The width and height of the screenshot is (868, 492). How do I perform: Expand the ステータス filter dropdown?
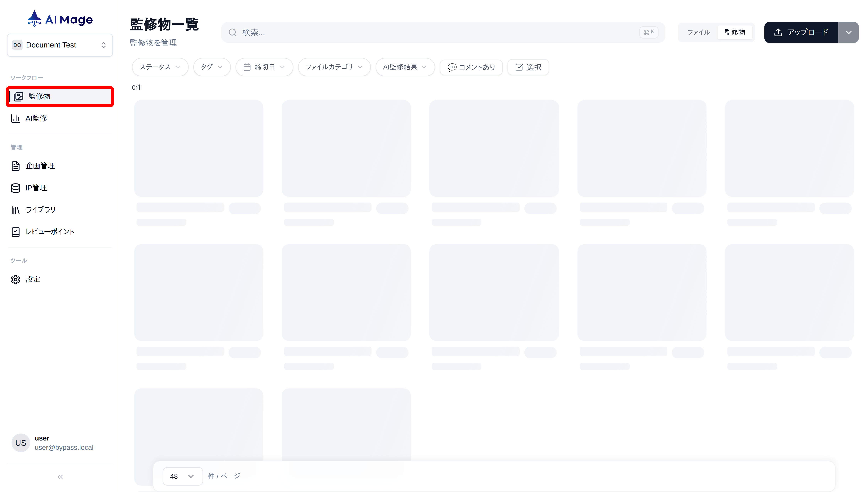160,67
